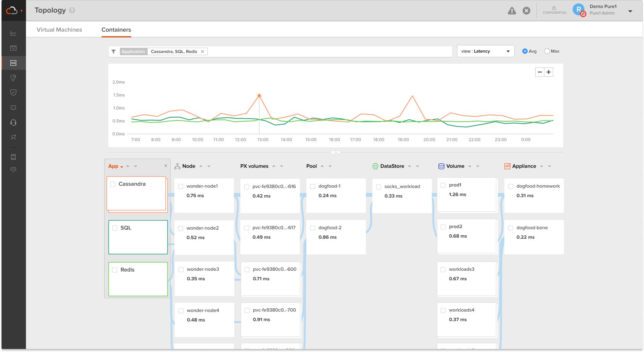Open the Topology help question mark

[x=72, y=11]
